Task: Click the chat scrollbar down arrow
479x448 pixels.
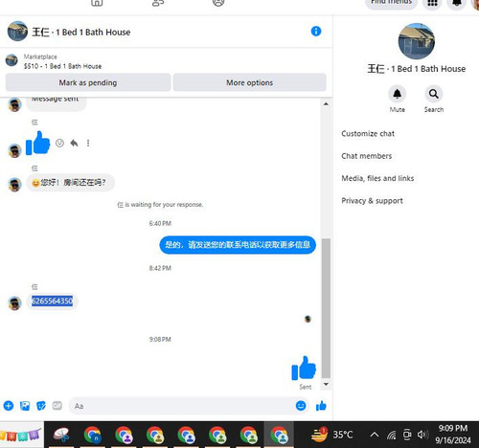Action: [326, 384]
